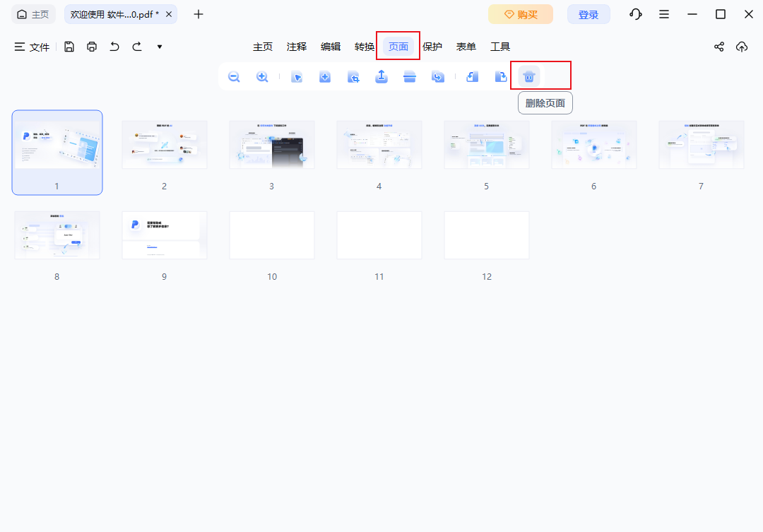Select page 4 thumbnail
Screen dimensions: 763x532
tap(379, 145)
